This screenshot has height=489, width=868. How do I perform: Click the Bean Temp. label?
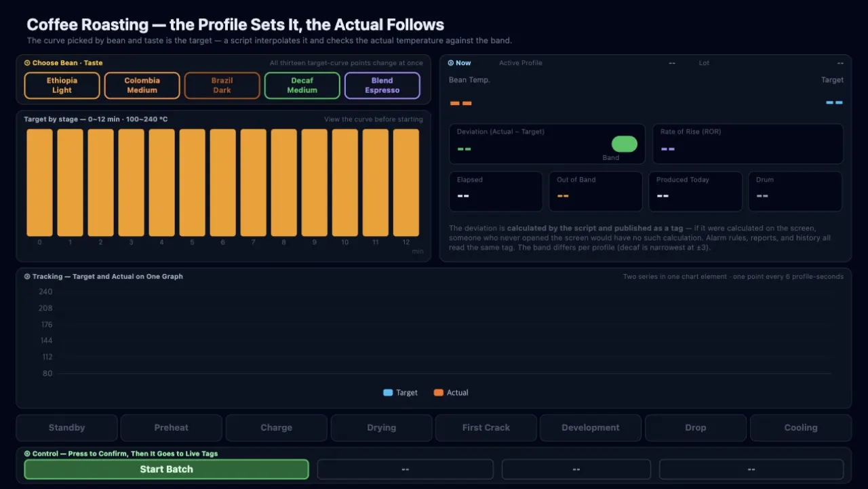(x=469, y=80)
